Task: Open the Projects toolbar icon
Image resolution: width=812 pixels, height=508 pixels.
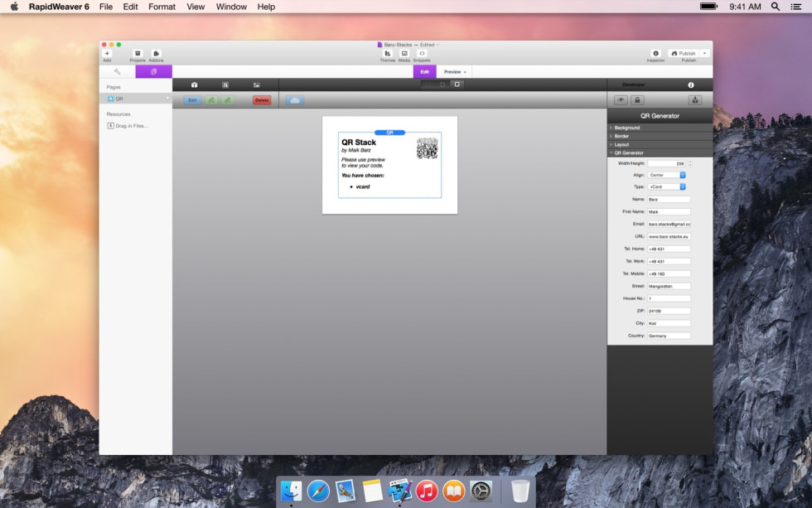Action: 138,53
